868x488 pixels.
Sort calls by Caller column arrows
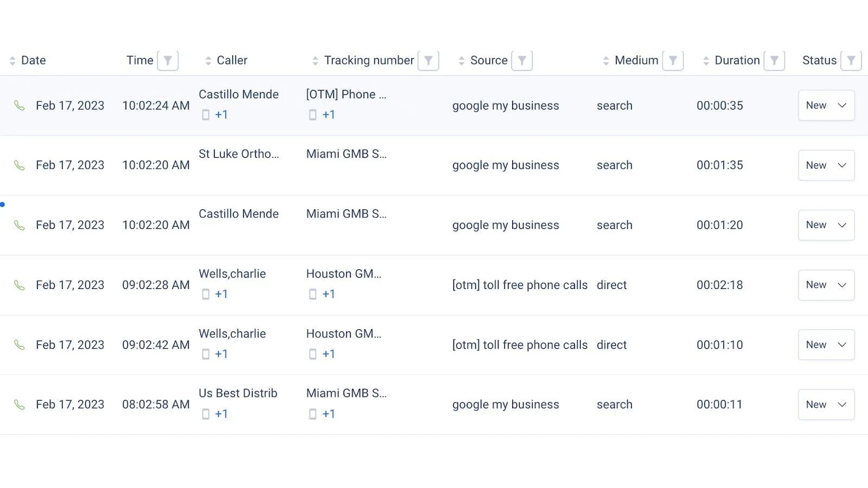(x=208, y=61)
